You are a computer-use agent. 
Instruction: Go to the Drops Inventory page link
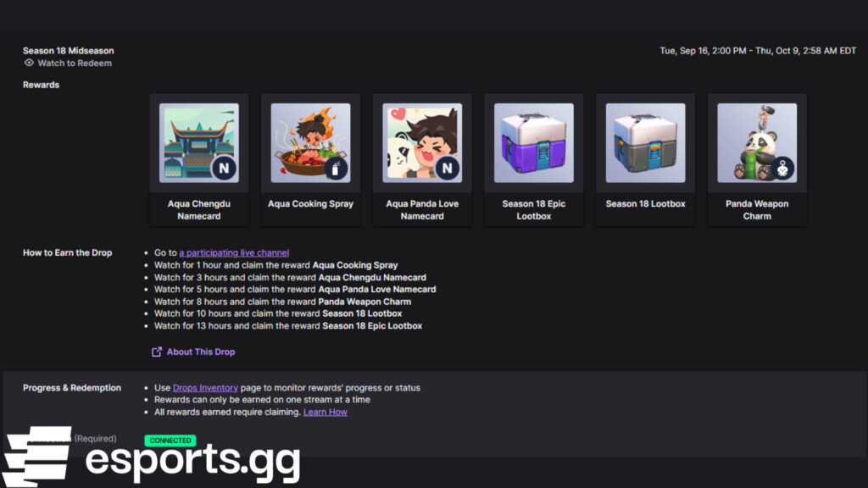(205, 388)
